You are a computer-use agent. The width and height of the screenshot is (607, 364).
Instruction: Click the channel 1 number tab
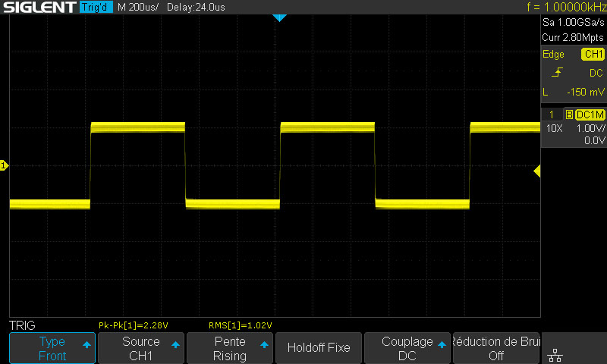click(552, 115)
